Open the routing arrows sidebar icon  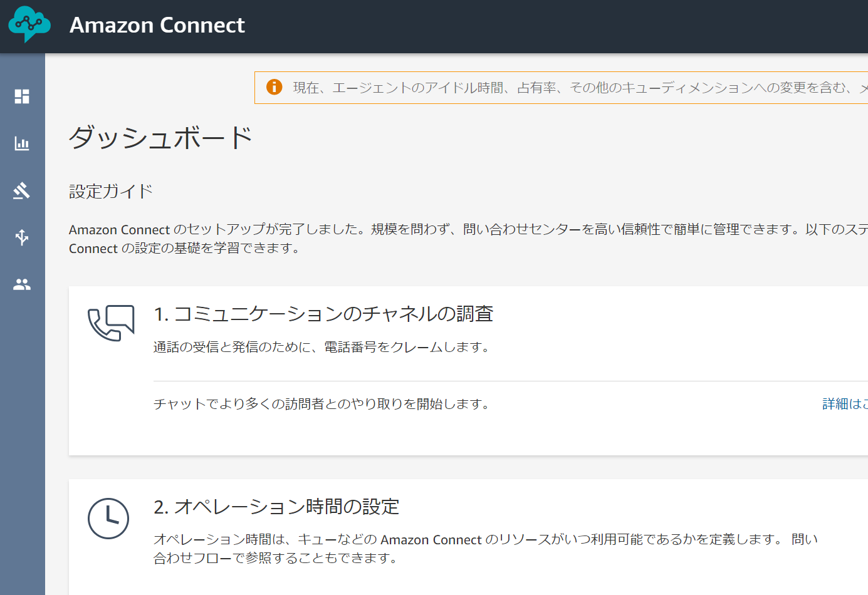tap(22, 237)
